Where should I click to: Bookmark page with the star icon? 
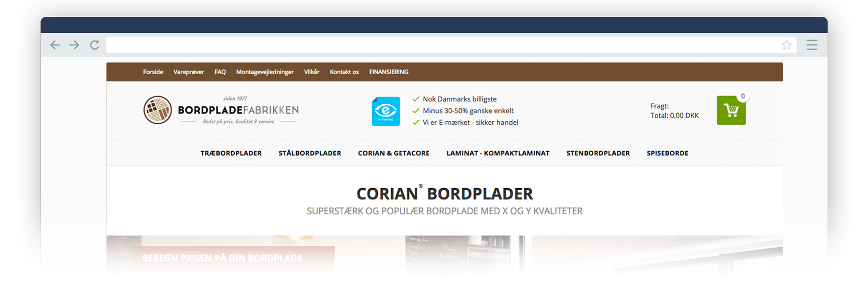[786, 45]
